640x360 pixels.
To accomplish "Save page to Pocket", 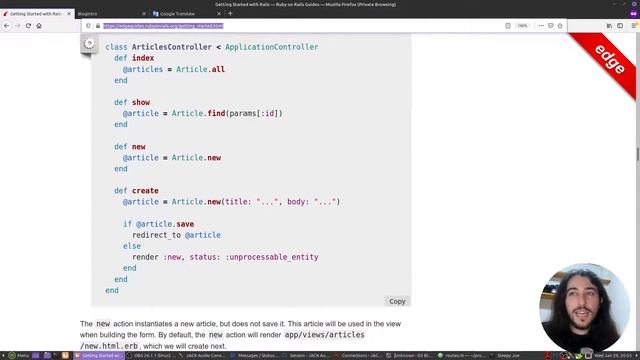I will tap(551, 26).
